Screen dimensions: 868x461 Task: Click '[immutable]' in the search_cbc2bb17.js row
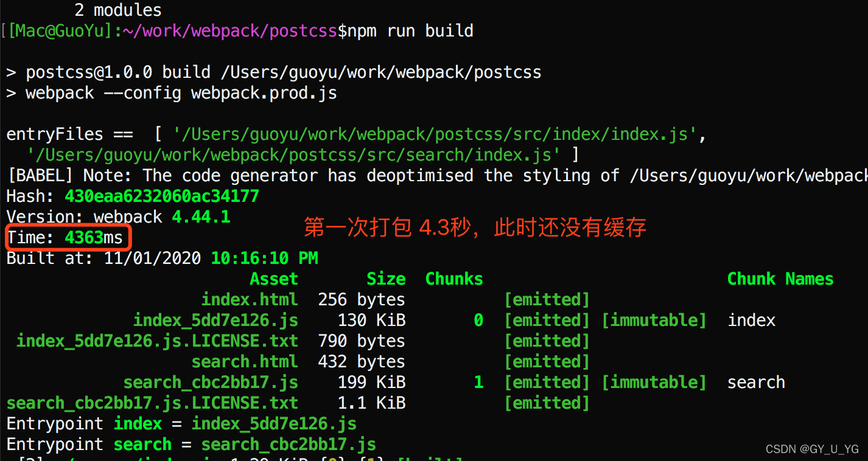[654, 383]
